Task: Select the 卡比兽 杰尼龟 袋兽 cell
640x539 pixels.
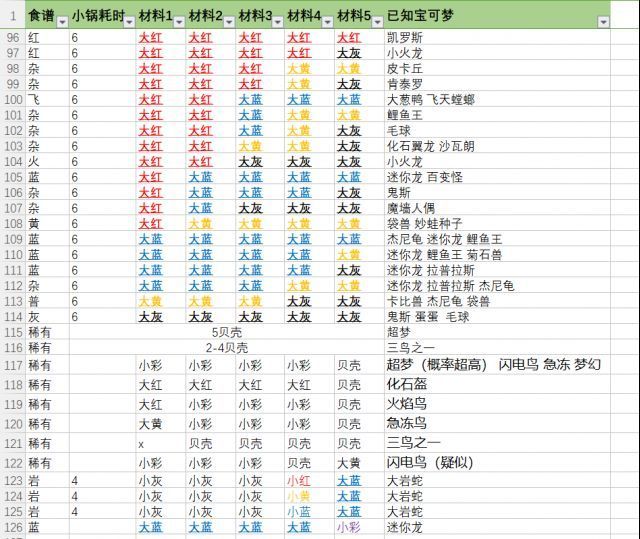Action: (497, 301)
